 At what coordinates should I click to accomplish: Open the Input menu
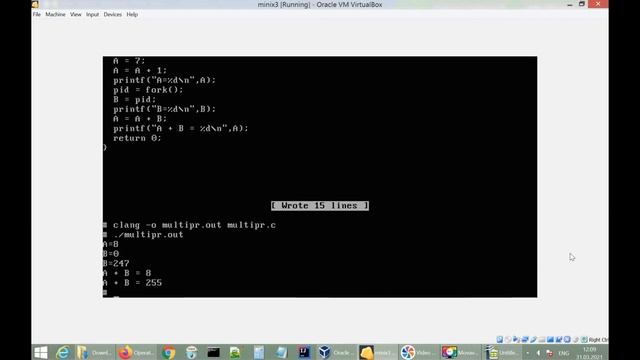point(92,14)
